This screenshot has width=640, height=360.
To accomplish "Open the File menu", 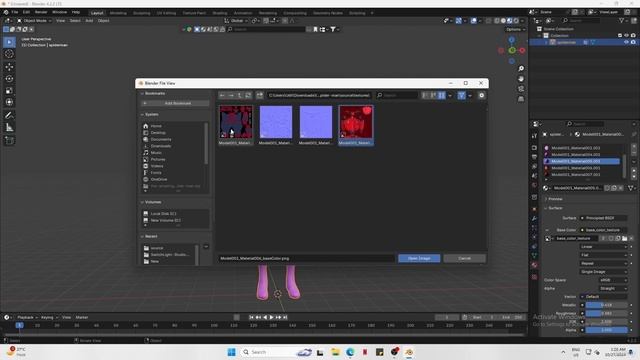I will pos(15,12).
